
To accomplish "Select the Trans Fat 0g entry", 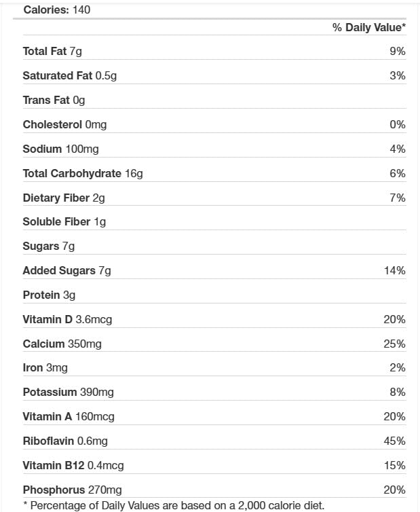I will click(54, 100).
